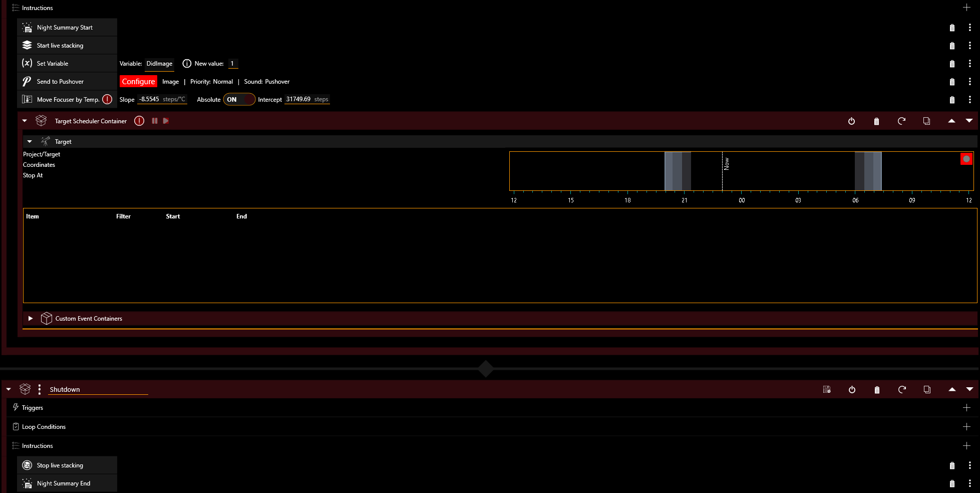Click the skip-forward icon on Target Scheduler Container
980x493 pixels.
(166, 121)
